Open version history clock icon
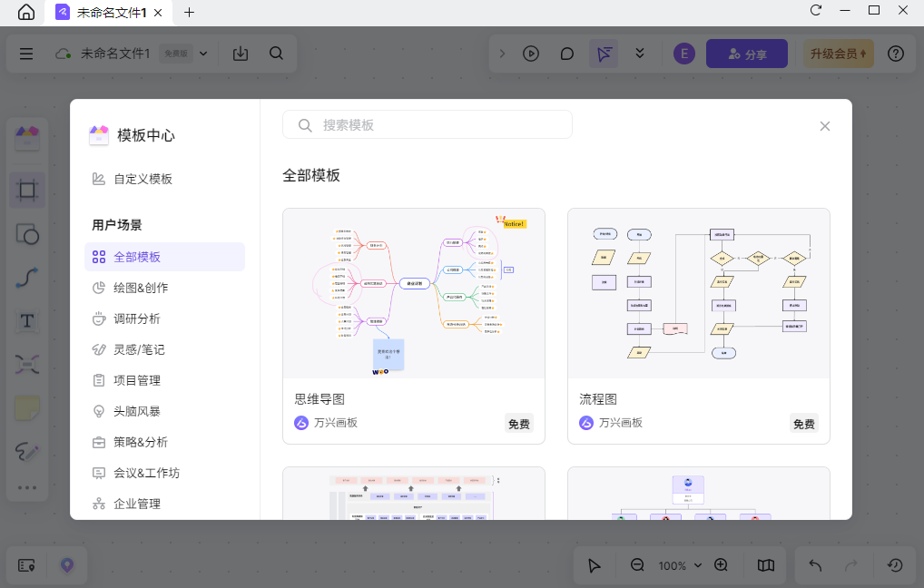 click(895, 565)
